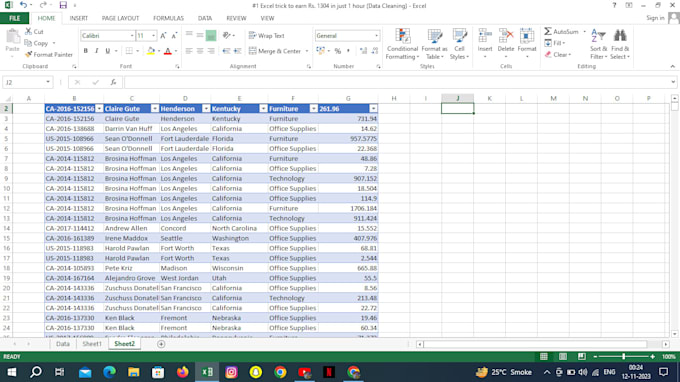Toggle middle align for cells
The width and height of the screenshot is (680, 382).
tap(200, 36)
